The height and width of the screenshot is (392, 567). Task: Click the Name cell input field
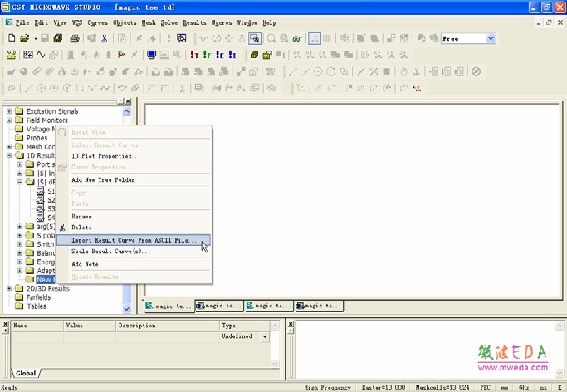tap(37, 336)
